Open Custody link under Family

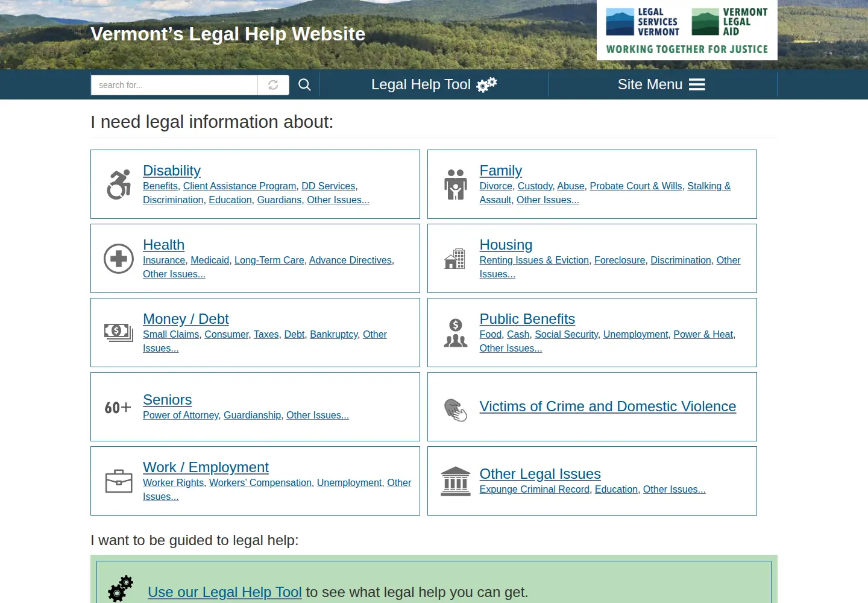[535, 186]
